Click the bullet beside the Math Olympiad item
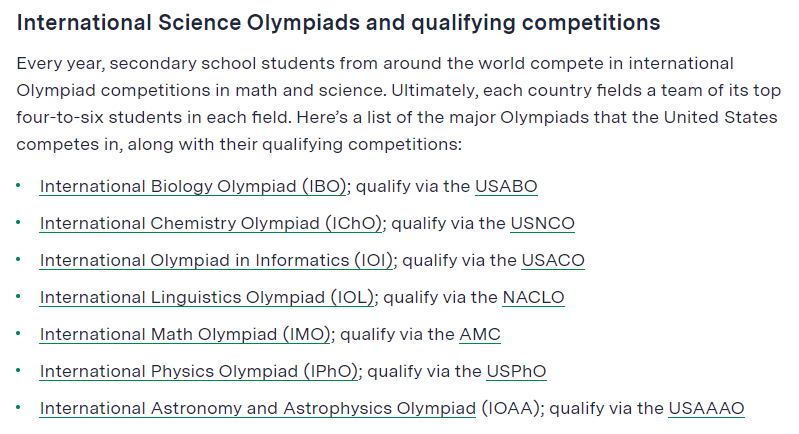Viewport: 799px width, 434px height. 19,334
